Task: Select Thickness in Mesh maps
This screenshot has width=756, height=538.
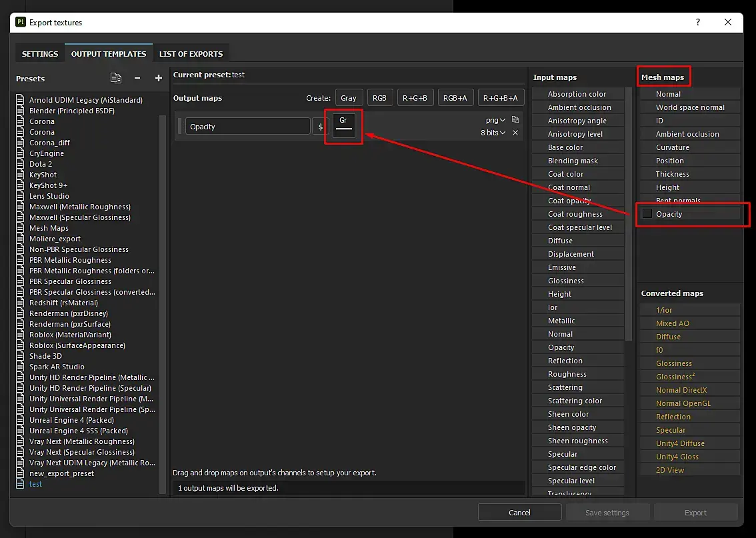Action: [x=690, y=174]
